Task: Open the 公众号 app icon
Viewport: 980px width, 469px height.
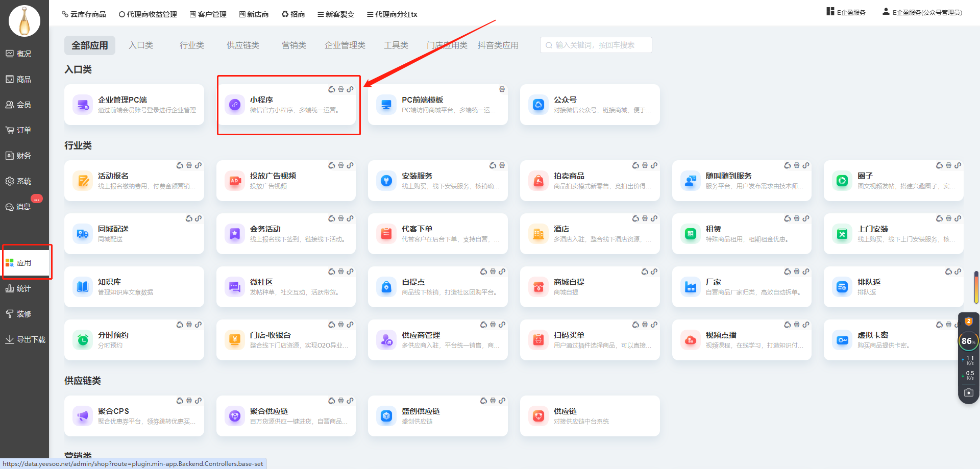Action: 538,105
